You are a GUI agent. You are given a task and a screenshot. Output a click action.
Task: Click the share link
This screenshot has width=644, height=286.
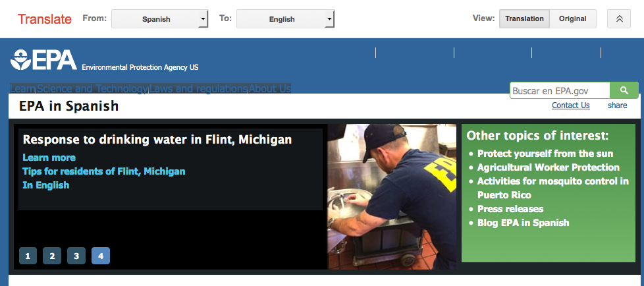point(617,105)
